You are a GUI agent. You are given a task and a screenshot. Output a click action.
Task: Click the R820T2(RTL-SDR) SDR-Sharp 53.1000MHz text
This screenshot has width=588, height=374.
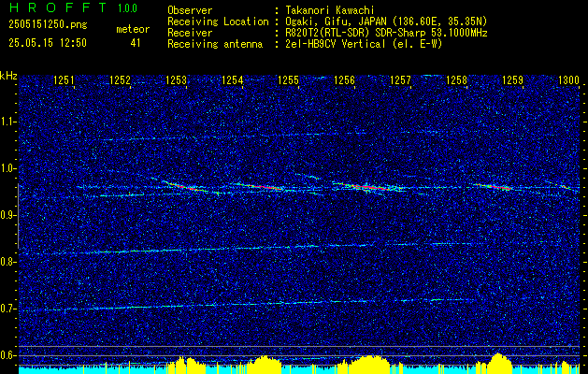[x=386, y=33]
